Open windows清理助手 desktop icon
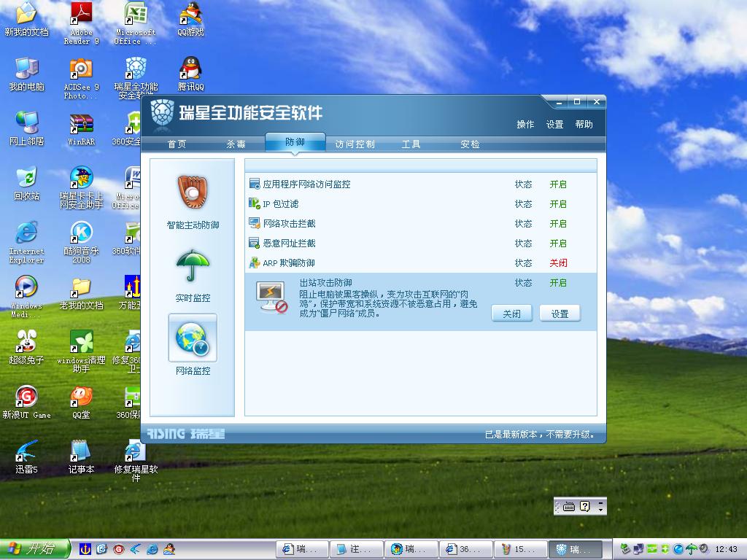 [x=81, y=341]
